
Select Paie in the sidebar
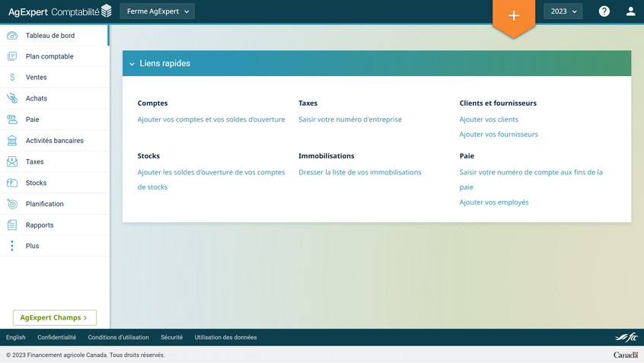[55, 119]
